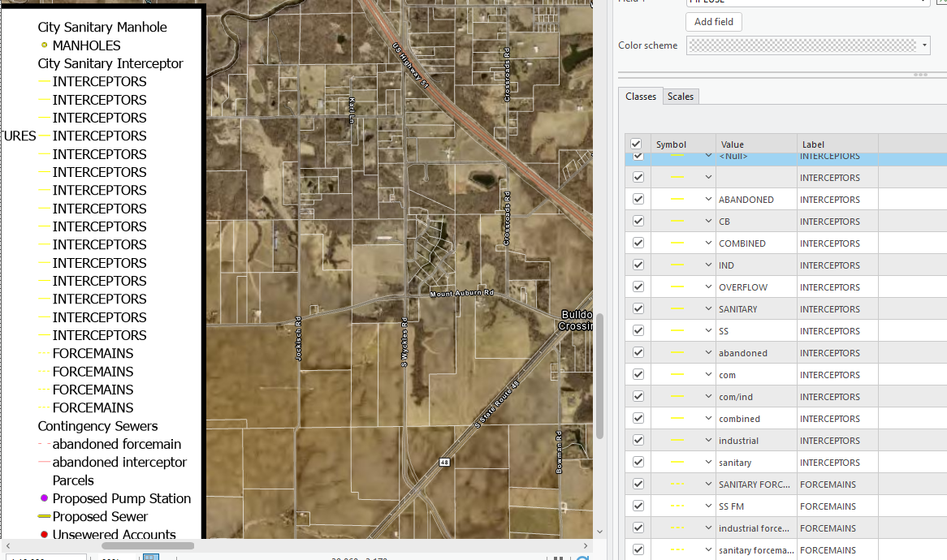Screen dimensions: 947x560
Task: Select the COMBINED value cell
Action: (756, 243)
